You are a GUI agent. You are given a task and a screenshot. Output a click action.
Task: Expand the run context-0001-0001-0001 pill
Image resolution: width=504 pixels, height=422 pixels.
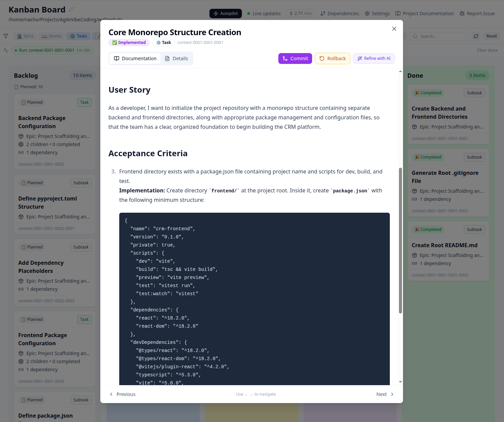[x=52, y=50]
